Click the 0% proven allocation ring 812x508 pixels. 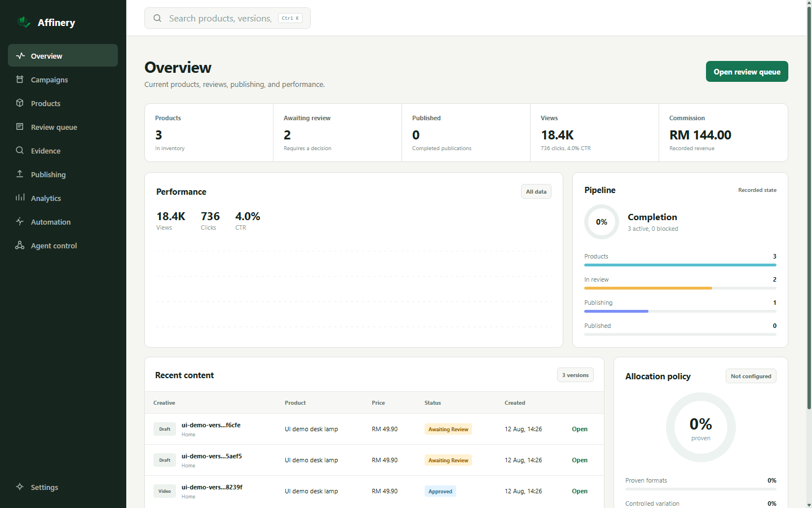point(701,427)
